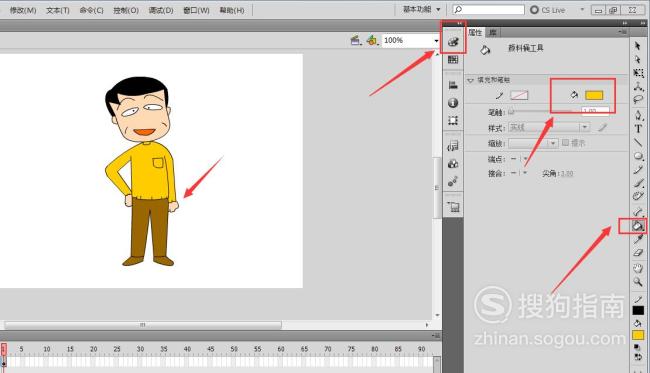
Task: Select the Pencil tool
Action: (638, 170)
